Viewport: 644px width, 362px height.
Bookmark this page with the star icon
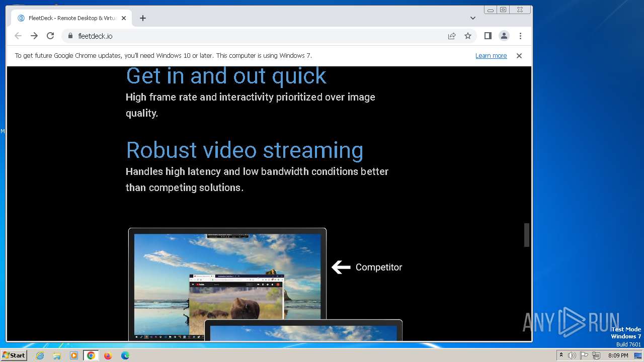[468, 36]
